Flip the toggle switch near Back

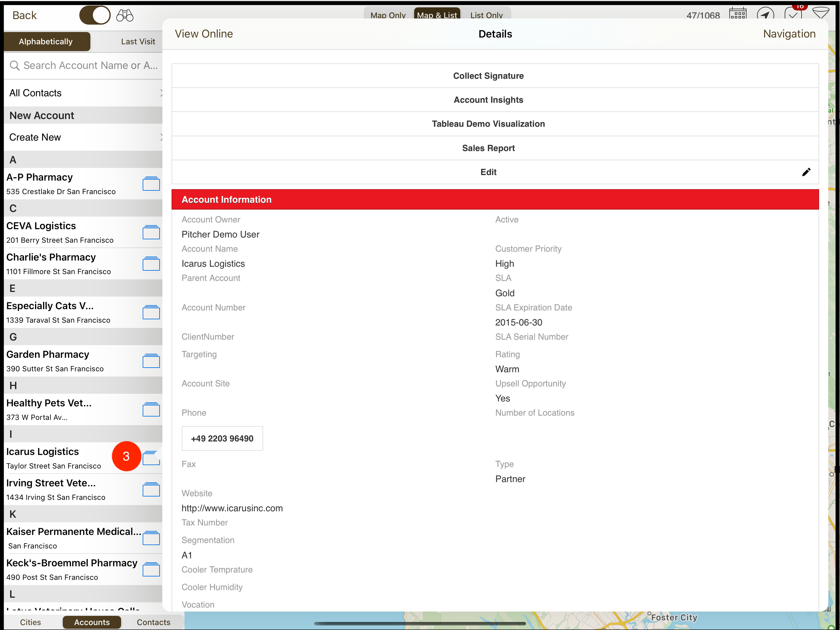95,15
